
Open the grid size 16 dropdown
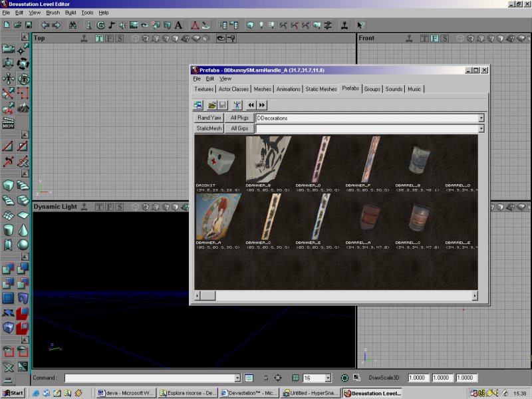tap(328, 378)
